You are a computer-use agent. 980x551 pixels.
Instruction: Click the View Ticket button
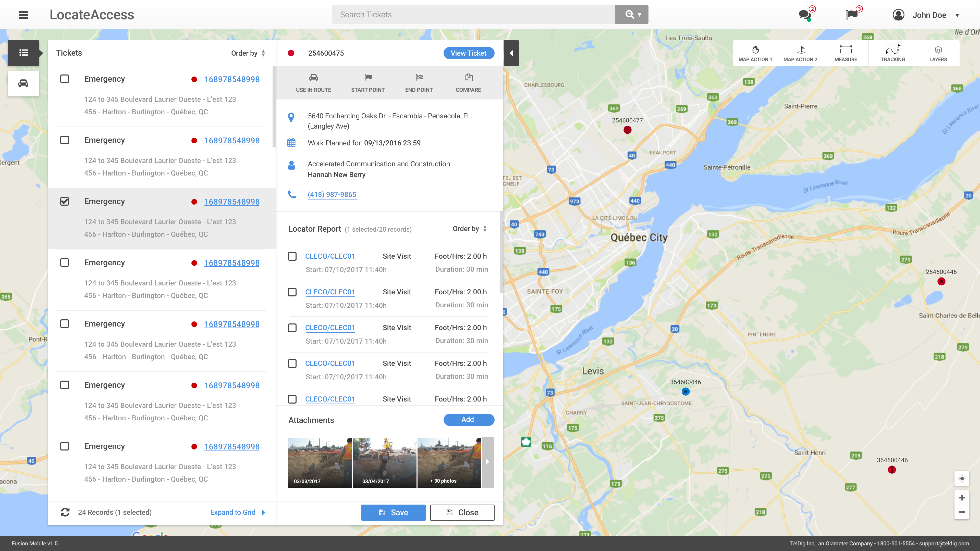click(x=468, y=53)
